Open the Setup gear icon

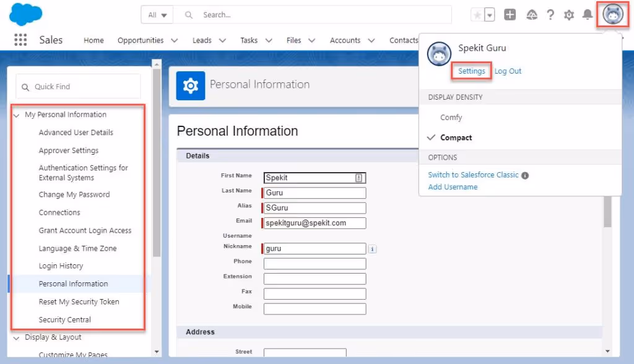pos(569,15)
